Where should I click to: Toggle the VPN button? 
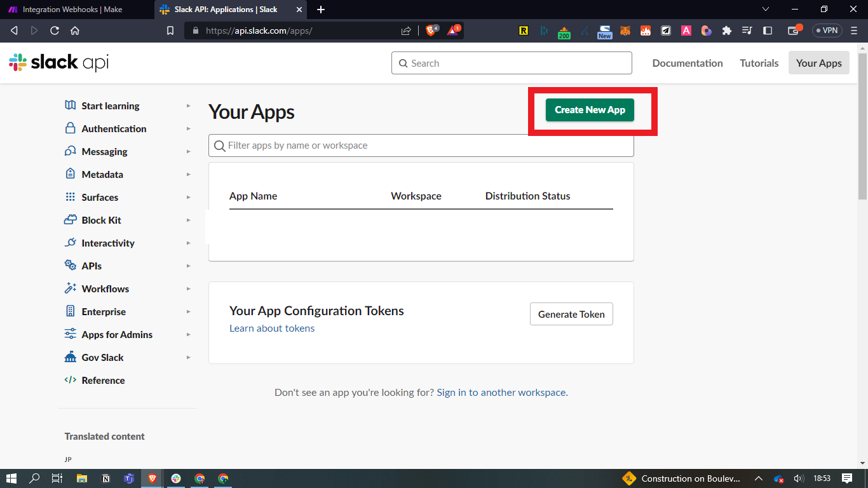click(x=827, y=30)
